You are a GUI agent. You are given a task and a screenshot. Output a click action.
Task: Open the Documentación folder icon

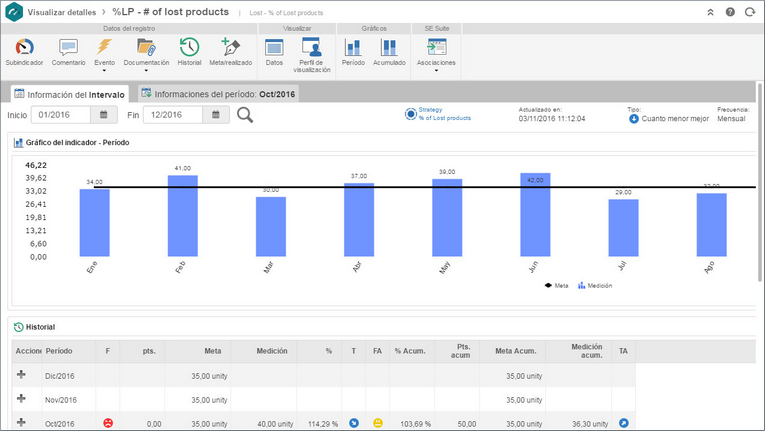pyautogui.click(x=146, y=47)
